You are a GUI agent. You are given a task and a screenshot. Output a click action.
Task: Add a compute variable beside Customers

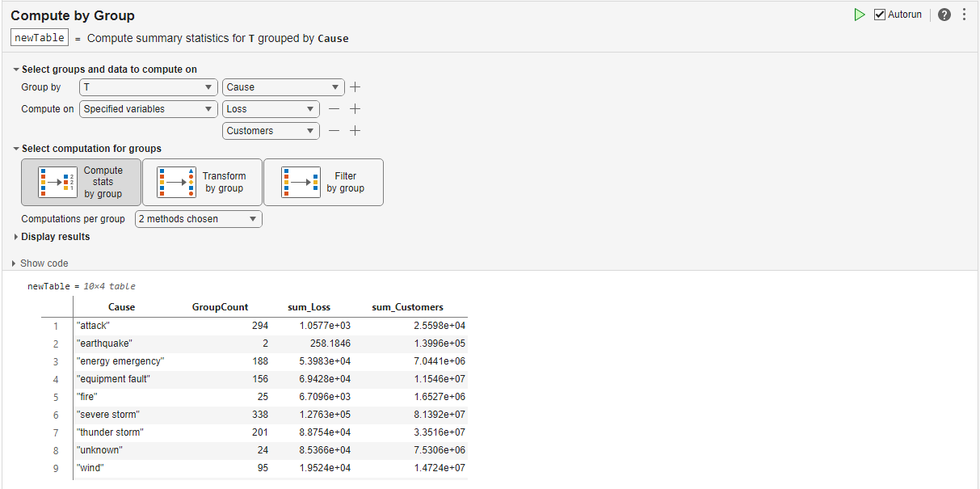[355, 130]
